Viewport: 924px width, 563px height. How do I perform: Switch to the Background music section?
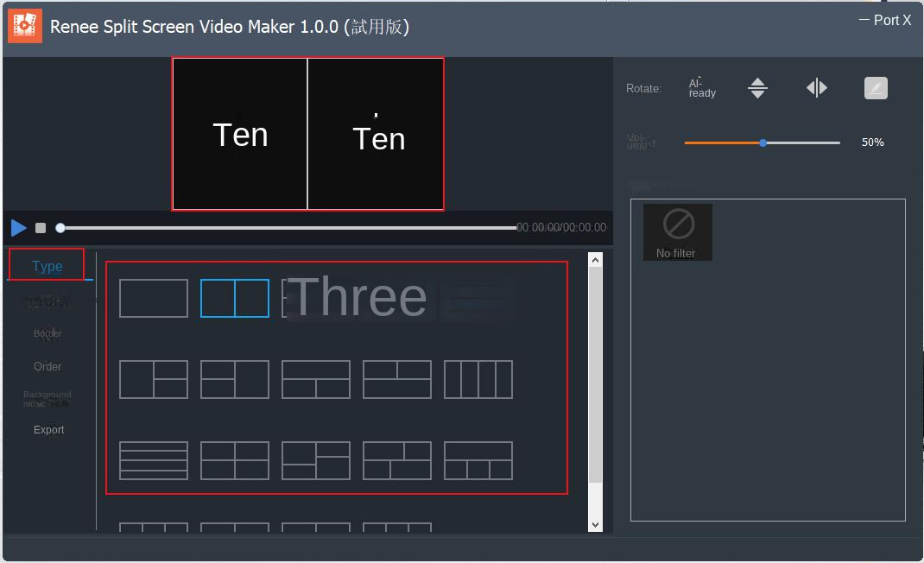point(47,398)
